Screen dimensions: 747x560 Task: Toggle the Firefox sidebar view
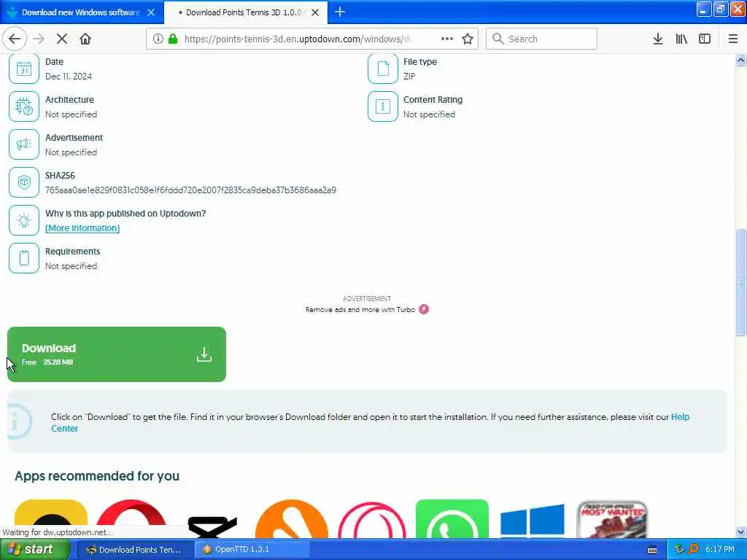point(705,39)
